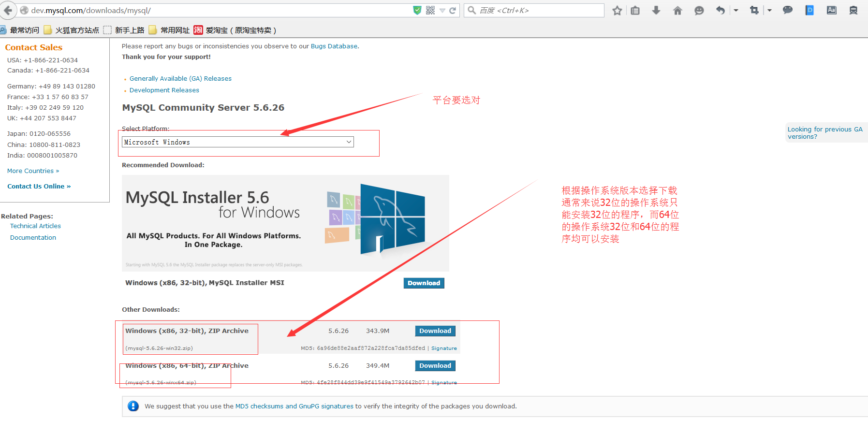Open Documentation link
Screen dimensions: 868x434
(x=33, y=238)
